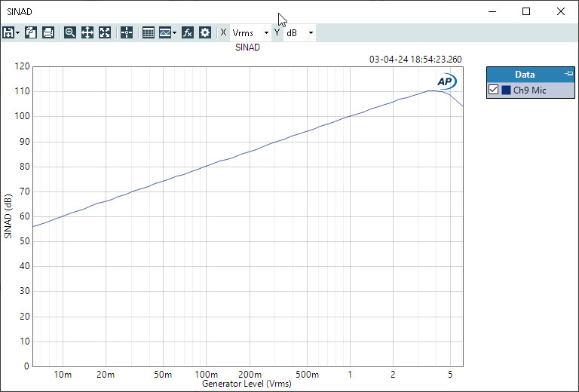The height and width of the screenshot is (392, 579).
Task: Open the Y axis dB unit dropdown
Action: [x=299, y=33]
